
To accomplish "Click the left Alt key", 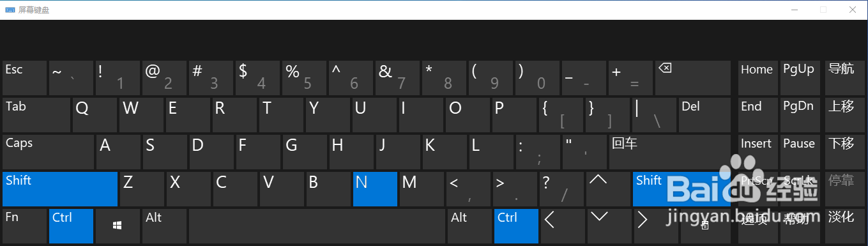I will click(x=165, y=226).
